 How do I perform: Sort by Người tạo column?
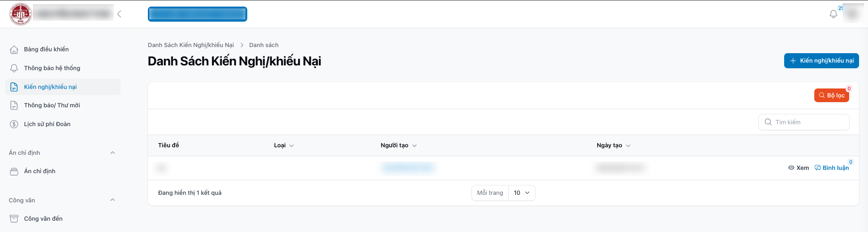(x=398, y=145)
